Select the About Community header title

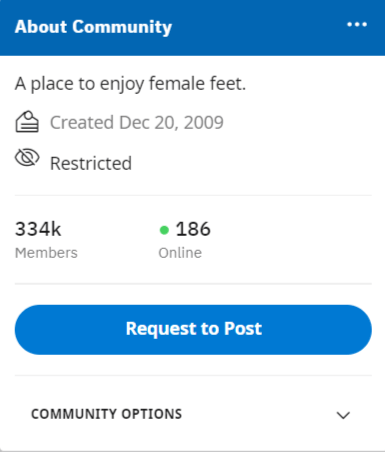[93, 27]
